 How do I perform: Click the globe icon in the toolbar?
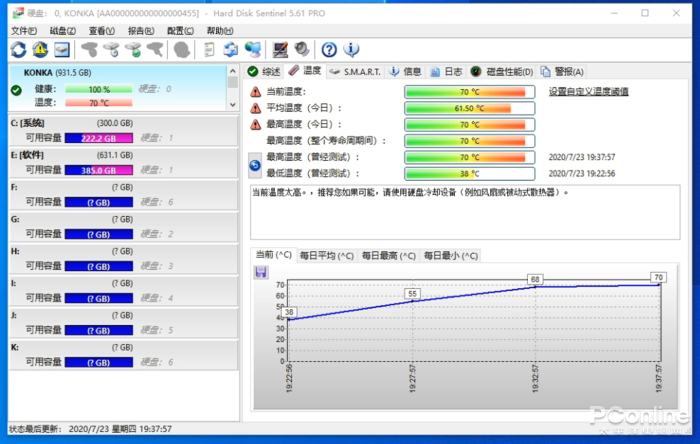(x=253, y=49)
